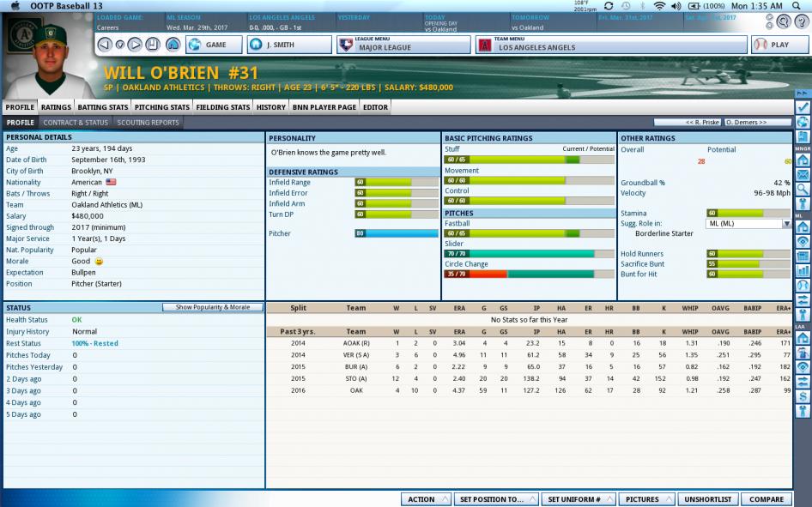Click Show Popularity & Morale button
Viewport: 812px width, 507px height.
(212, 307)
